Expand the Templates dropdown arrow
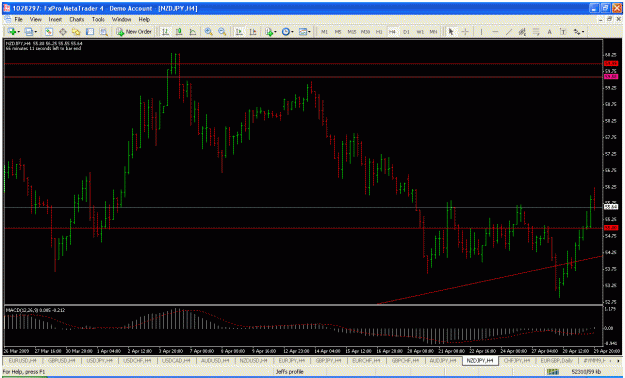This screenshot has width=625, height=378. click(x=310, y=32)
